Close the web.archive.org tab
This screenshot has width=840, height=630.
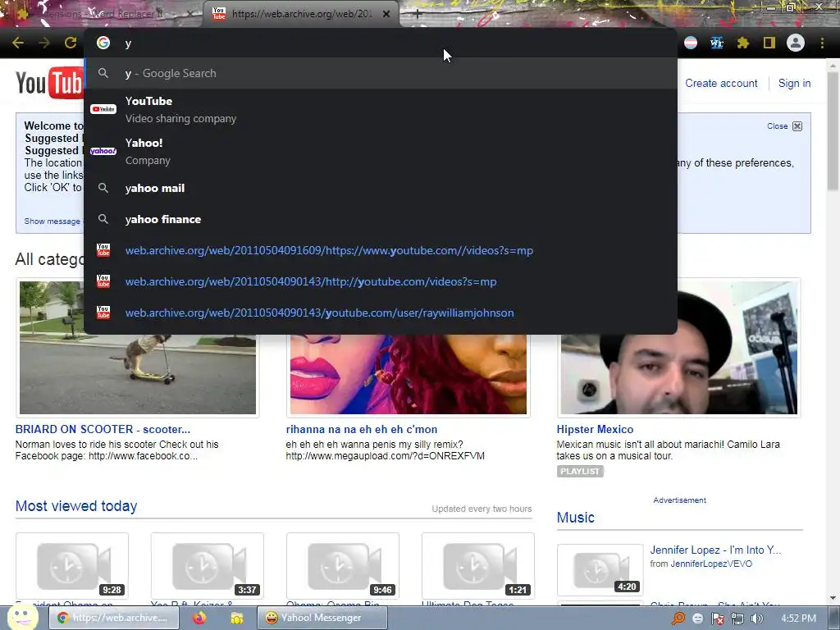386,14
